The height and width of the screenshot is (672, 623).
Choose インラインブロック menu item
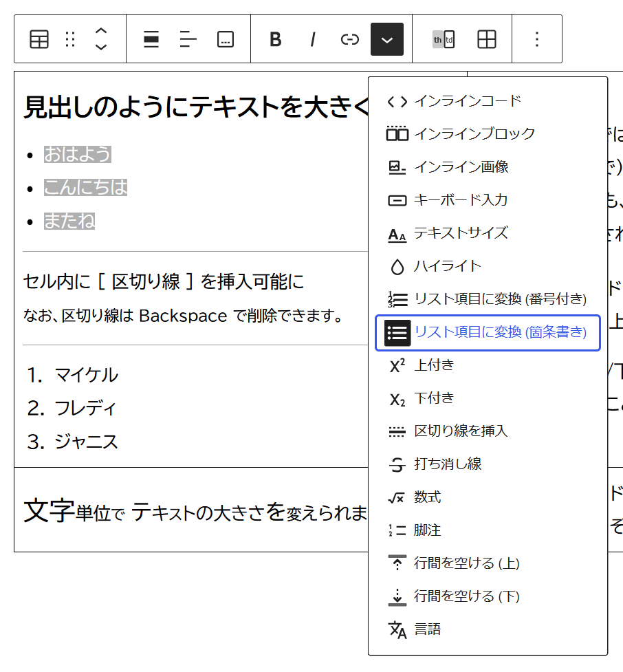[x=488, y=134]
